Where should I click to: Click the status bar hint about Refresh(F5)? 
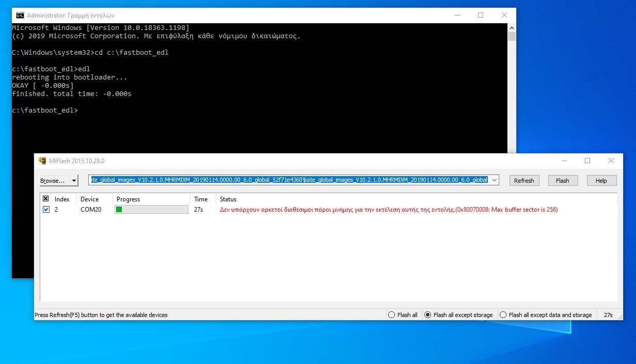pyautogui.click(x=101, y=315)
